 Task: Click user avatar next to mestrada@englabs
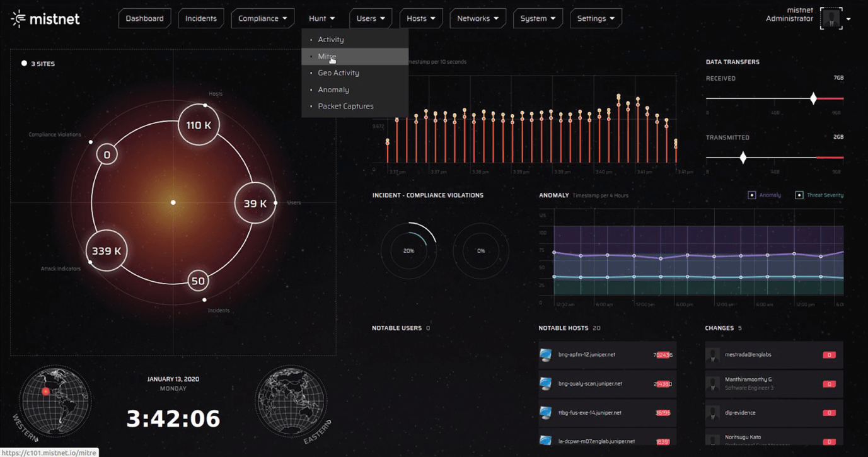[713, 356]
